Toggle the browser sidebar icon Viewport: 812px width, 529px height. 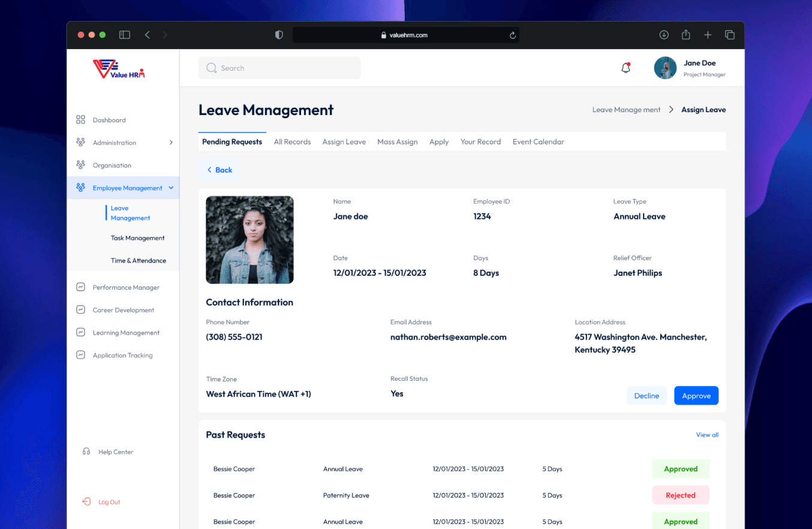click(125, 35)
